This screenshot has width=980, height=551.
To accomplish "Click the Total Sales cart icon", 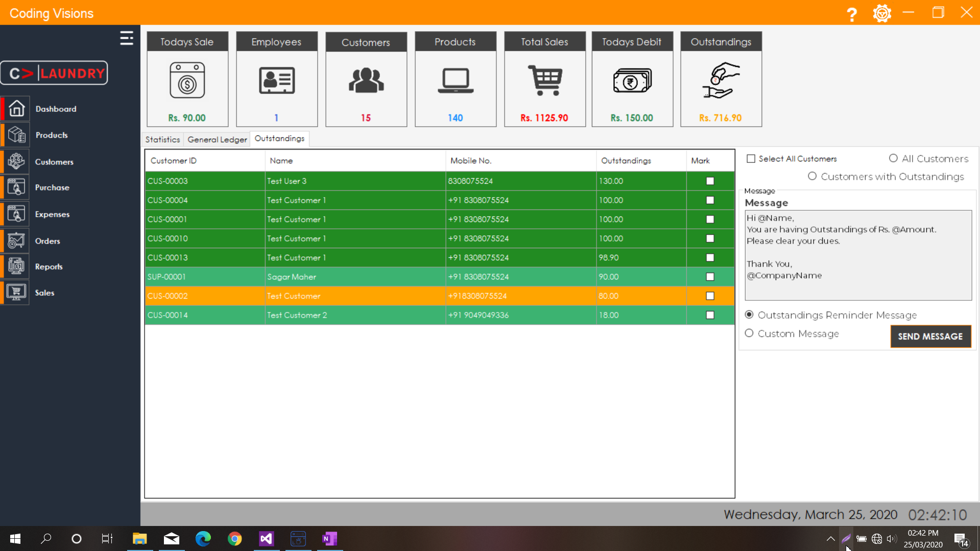I will point(545,80).
